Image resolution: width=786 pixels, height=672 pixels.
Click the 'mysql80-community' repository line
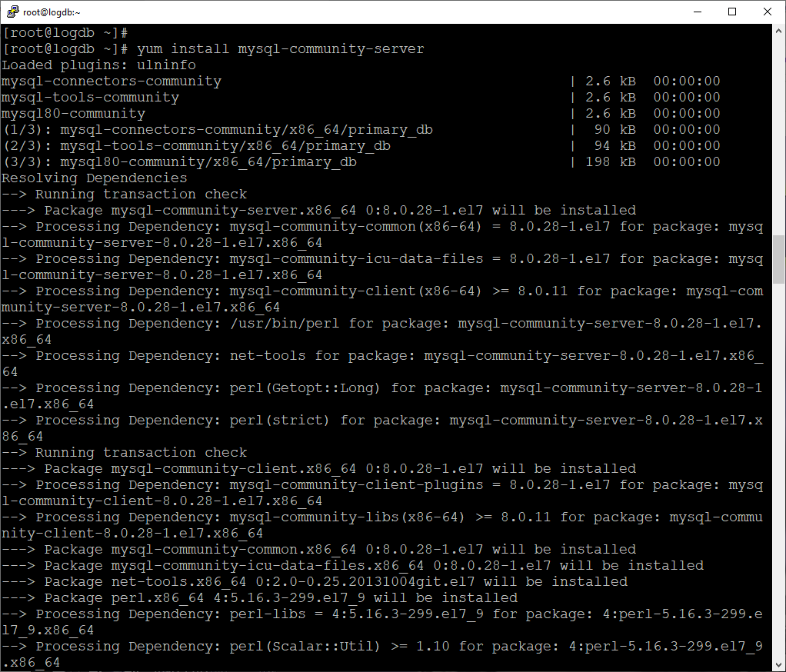point(361,113)
